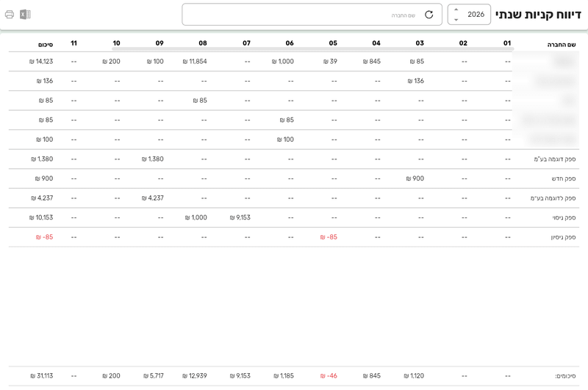Select the ספק ניסיון supplier row

pyautogui.click(x=294, y=236)
